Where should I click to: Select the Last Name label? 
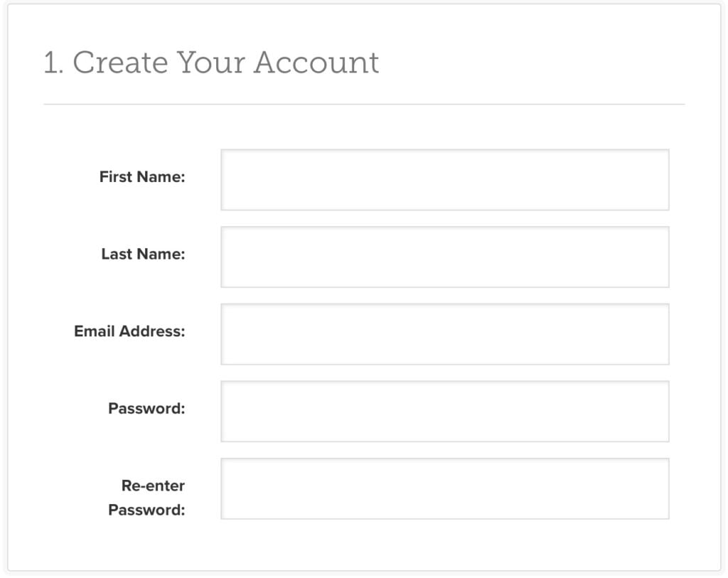pos(144,254)
